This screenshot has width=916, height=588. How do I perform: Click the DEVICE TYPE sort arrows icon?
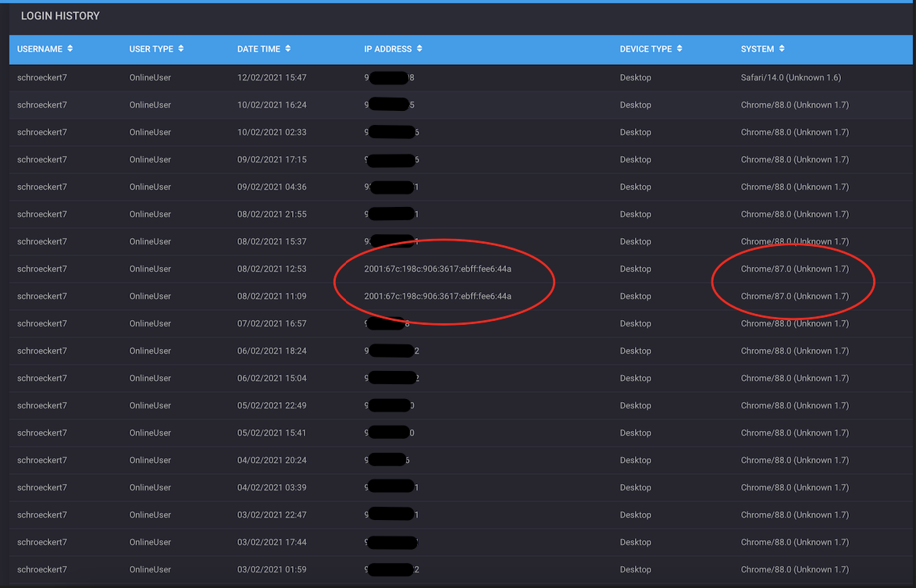tap(679, 48)
